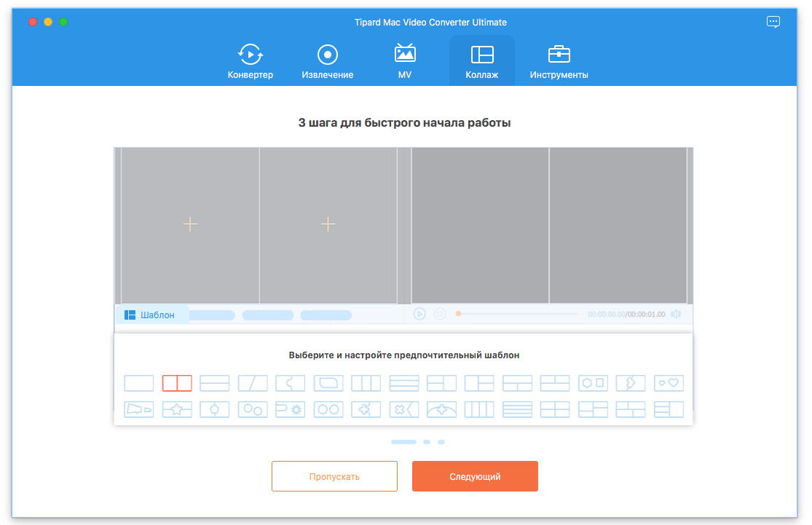Add video to second collage cell plus
Screen dimensions: 812x525
click(328, 224)
